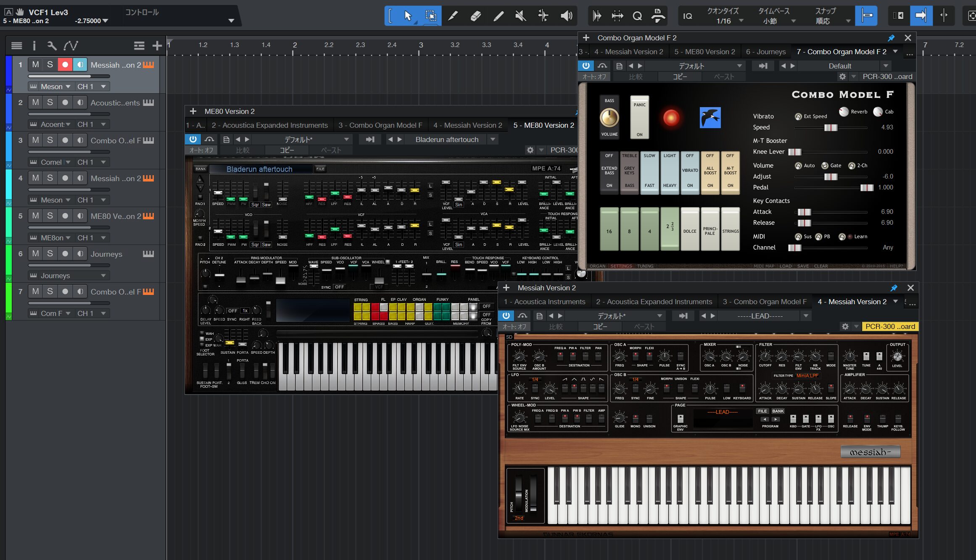976x560 pixels.
Task: Click Copy button in Combo Organ window
Action: (680, 76)
